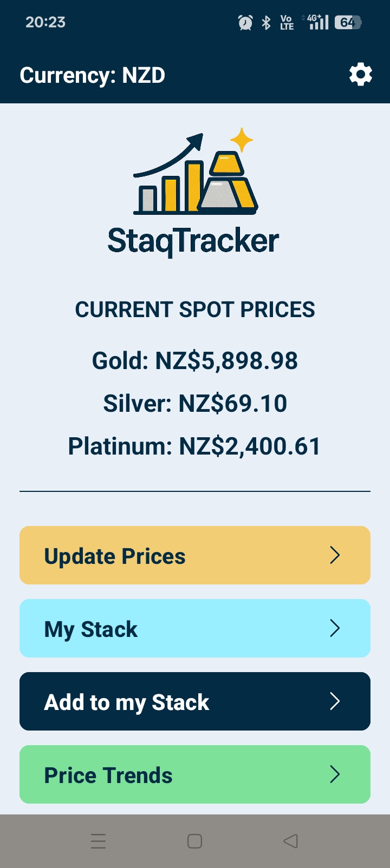Tap the 4G signal strength icon
The width and height of the screenshot is (390, 868).
coord(318,22)
